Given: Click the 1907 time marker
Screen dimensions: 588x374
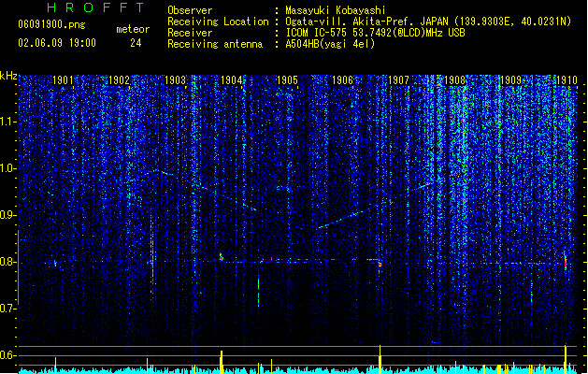Looking at the screenshot, I should [398, 80].
